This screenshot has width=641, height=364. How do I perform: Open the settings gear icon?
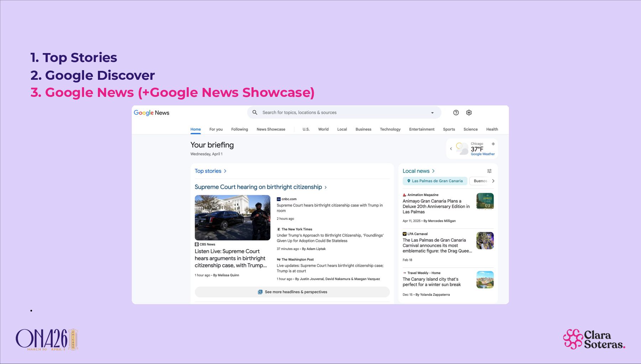click(x=469, y=113)
